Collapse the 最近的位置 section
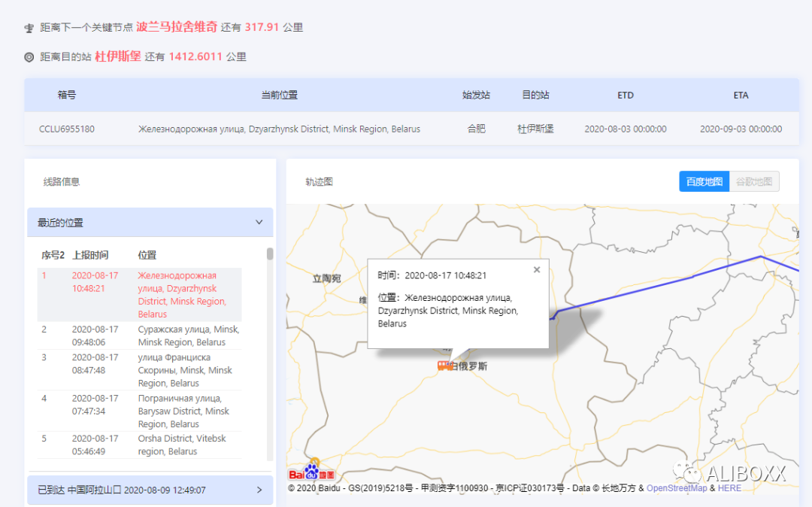This screenshot has height=507, width=812. (x=259, y=223)
